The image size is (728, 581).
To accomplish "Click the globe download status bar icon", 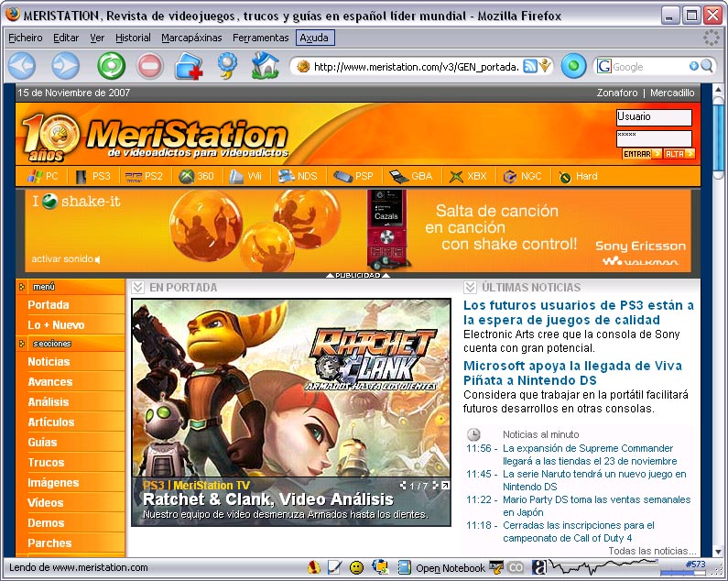I will pos(380,567).
